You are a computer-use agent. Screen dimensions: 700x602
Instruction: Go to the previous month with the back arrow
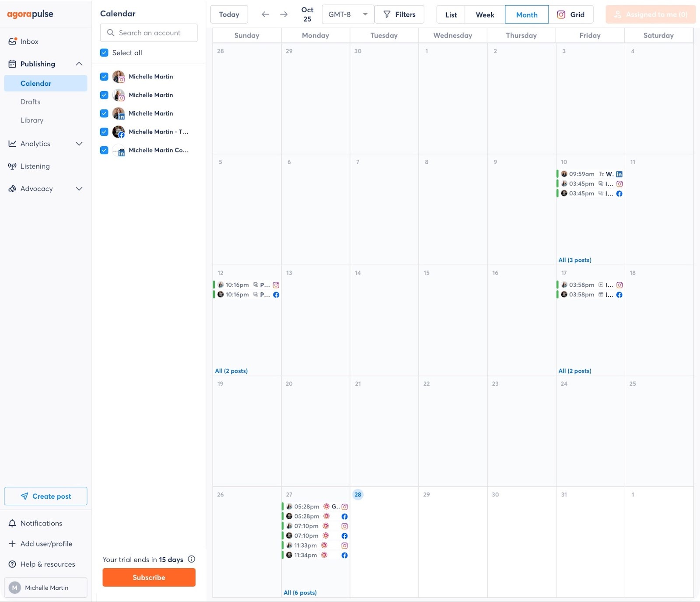pos(265,14)
